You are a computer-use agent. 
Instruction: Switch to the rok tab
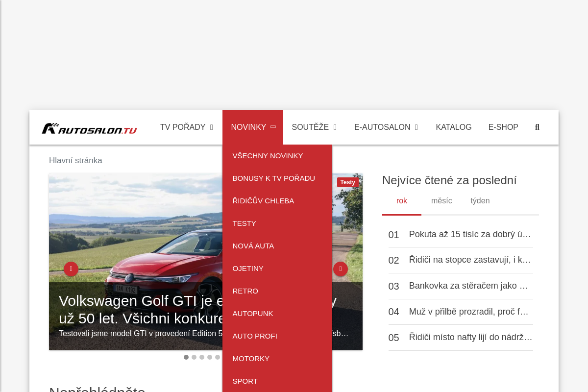(402, 201)
